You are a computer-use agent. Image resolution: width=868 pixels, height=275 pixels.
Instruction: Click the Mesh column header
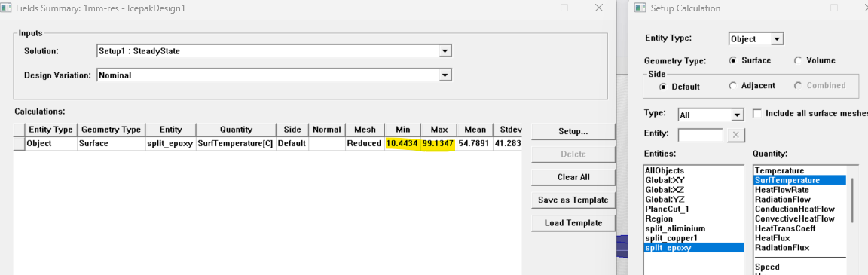(365, 130)
